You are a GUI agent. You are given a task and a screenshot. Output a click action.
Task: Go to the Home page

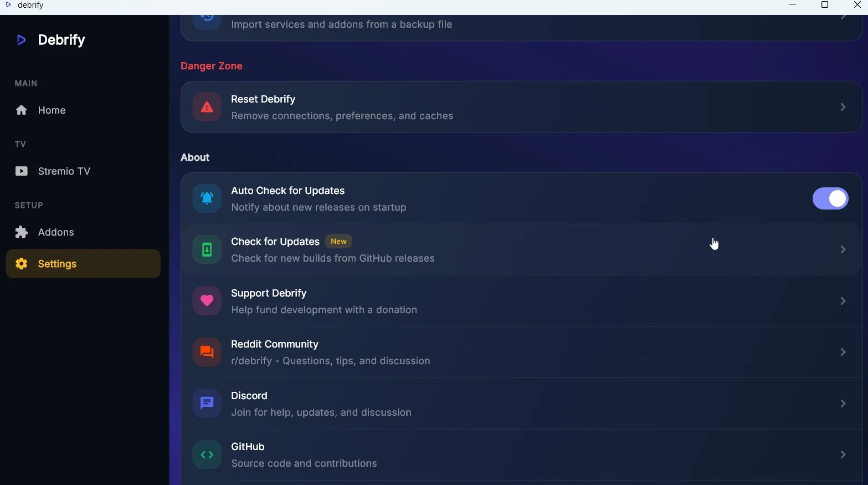coord(83,111)
